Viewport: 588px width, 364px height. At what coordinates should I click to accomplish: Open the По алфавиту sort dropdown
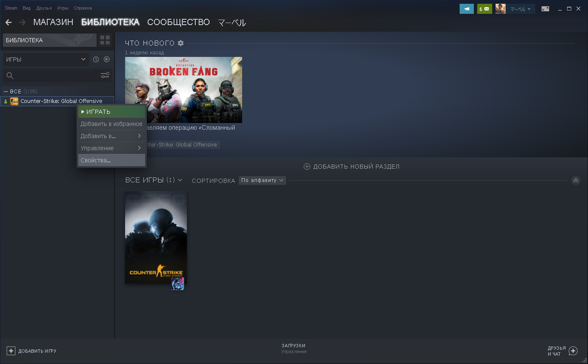pos(262,180)
